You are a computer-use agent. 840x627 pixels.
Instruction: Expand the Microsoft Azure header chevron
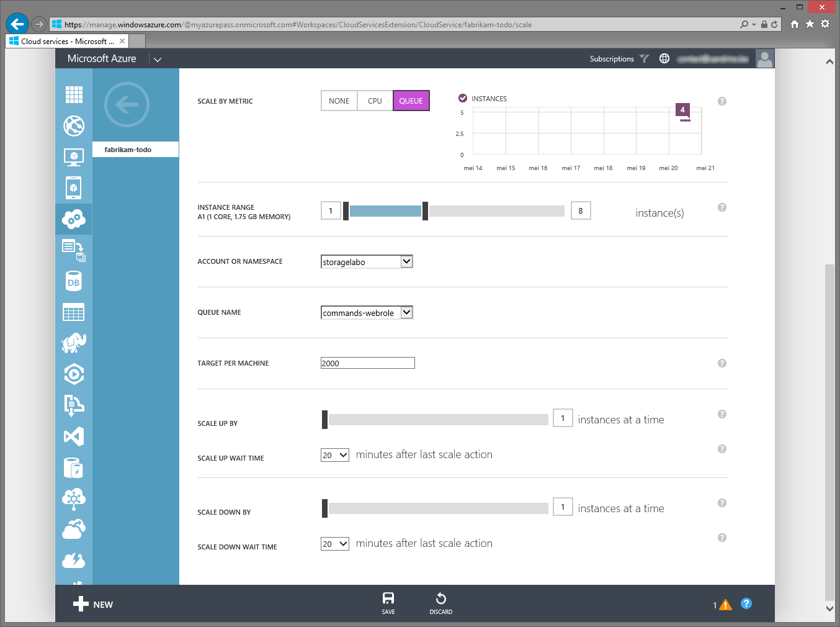(158, 60)
